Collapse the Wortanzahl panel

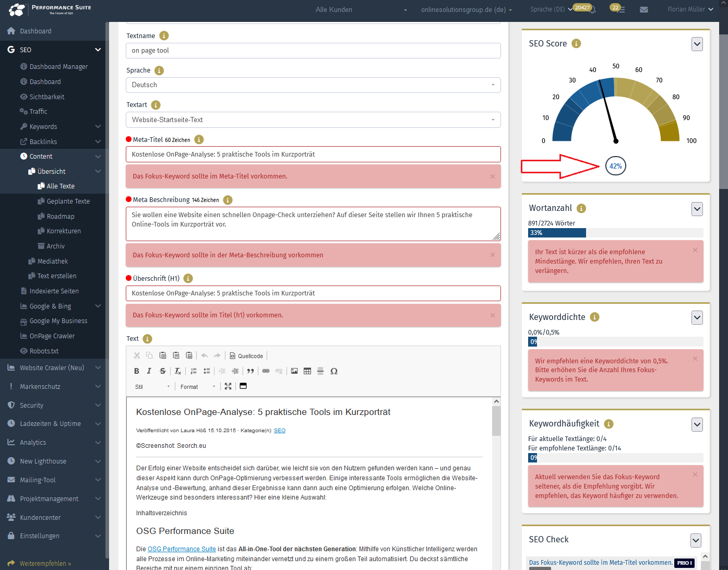click(697, 209)
